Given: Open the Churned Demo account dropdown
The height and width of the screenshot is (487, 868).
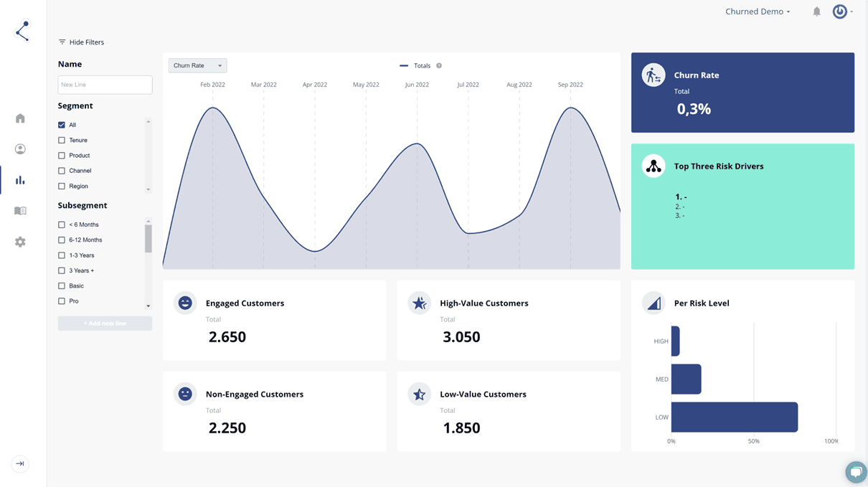Looking at the screenshot, I should (x=758, y=11).
